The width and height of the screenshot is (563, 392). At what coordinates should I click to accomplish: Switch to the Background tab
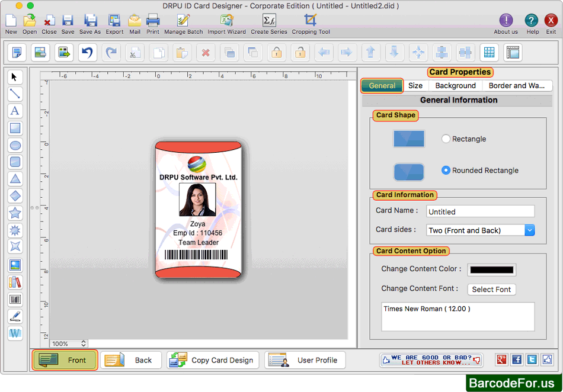455,85
